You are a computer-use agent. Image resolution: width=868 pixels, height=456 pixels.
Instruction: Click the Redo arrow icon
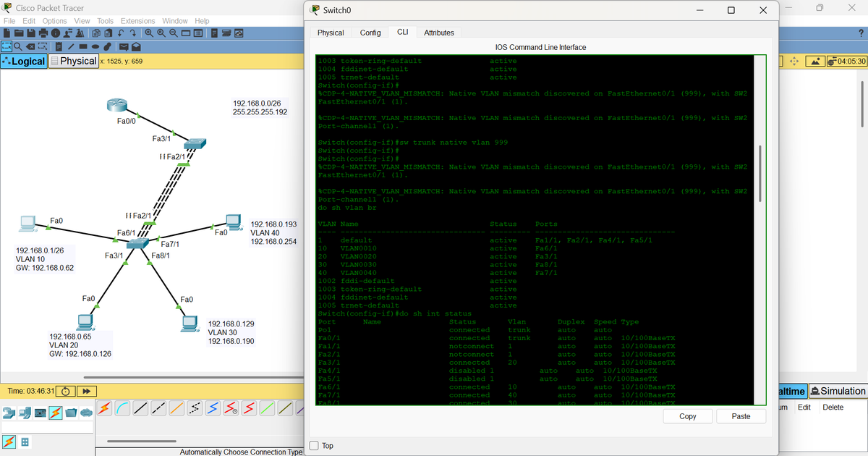(x=133, y=33)
